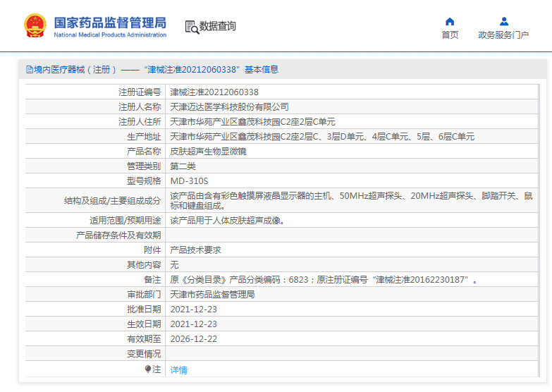Select 天津市药品监督管理局 approval department
The image size is (552, 392).
tap(213, 295)
